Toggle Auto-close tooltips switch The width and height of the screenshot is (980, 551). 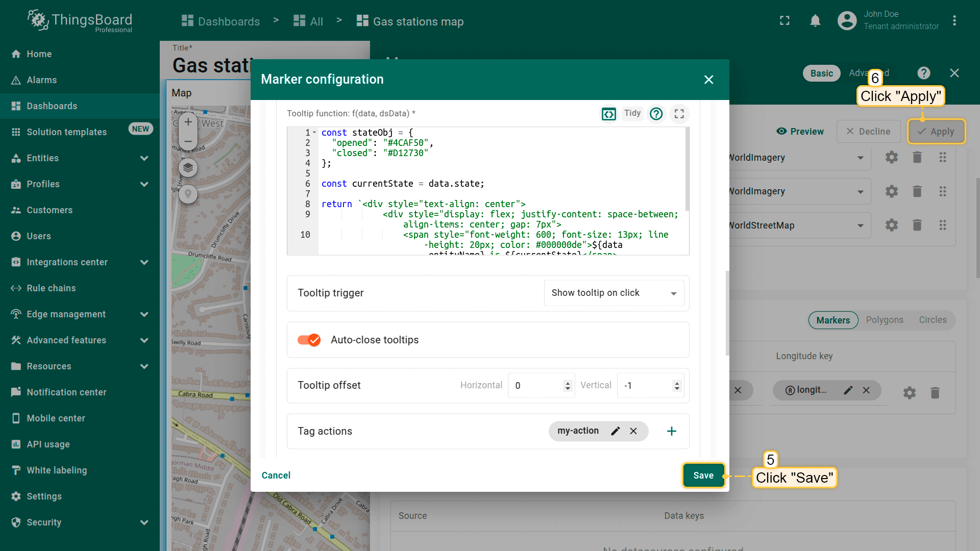[309, 340]
